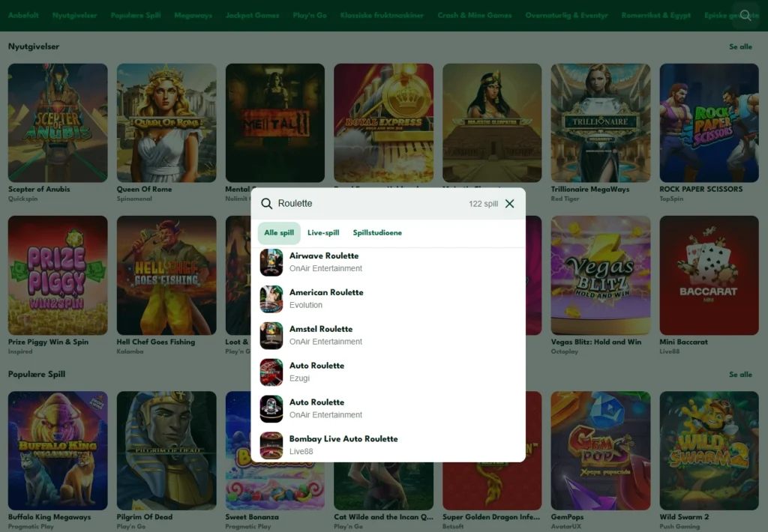This screenshot has width=768, height=532.
Task: Open Buffalo King Megaways thumbnail
Action: coord(58,451)
